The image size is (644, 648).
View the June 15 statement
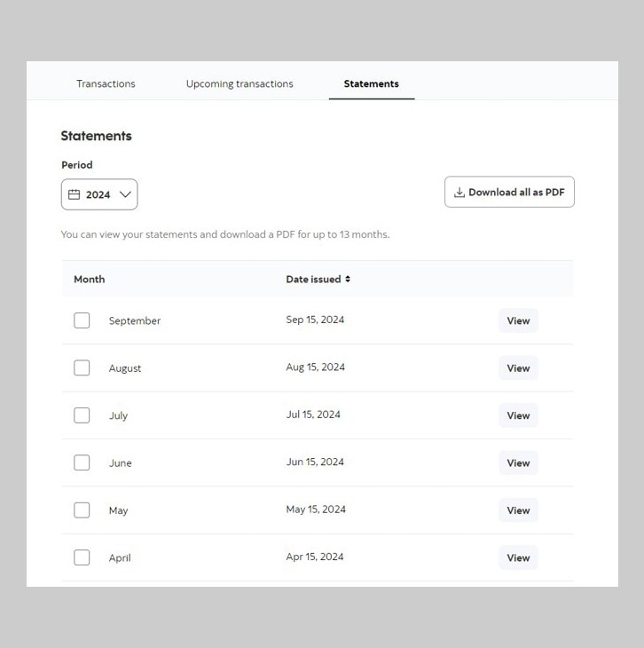[518, 462]
